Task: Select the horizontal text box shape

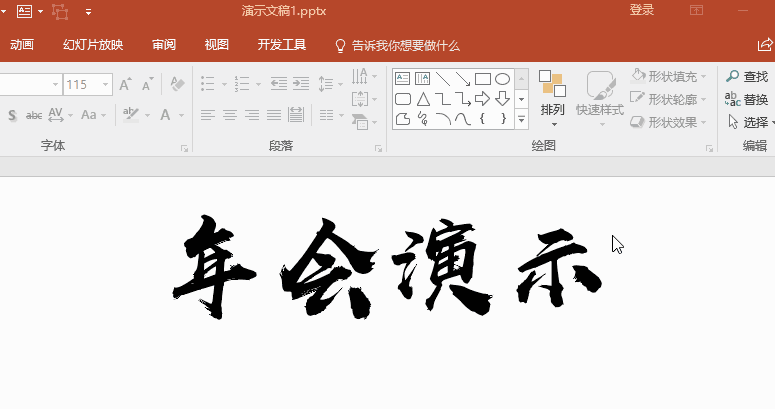Action: (x=403, y=79)
